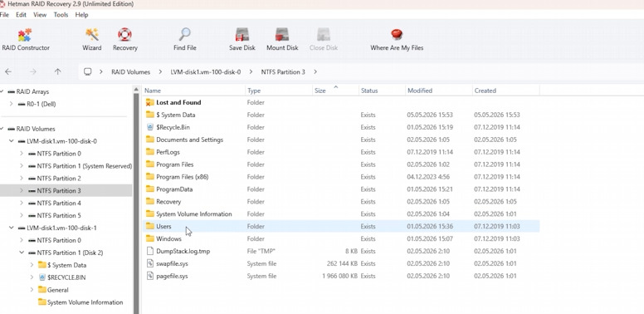
Task: Expand NTFS Partition 2 in tree
Action: [x=22, y=179]
